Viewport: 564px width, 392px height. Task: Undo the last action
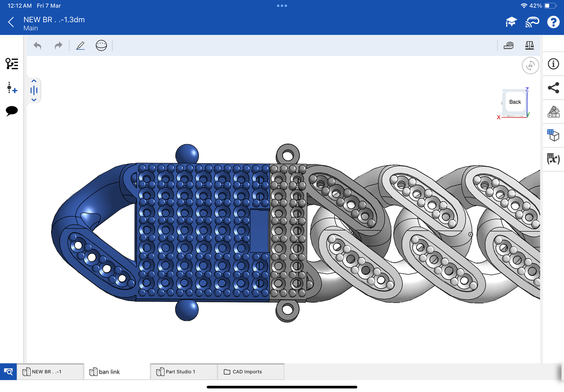click(x=37, y=46)
